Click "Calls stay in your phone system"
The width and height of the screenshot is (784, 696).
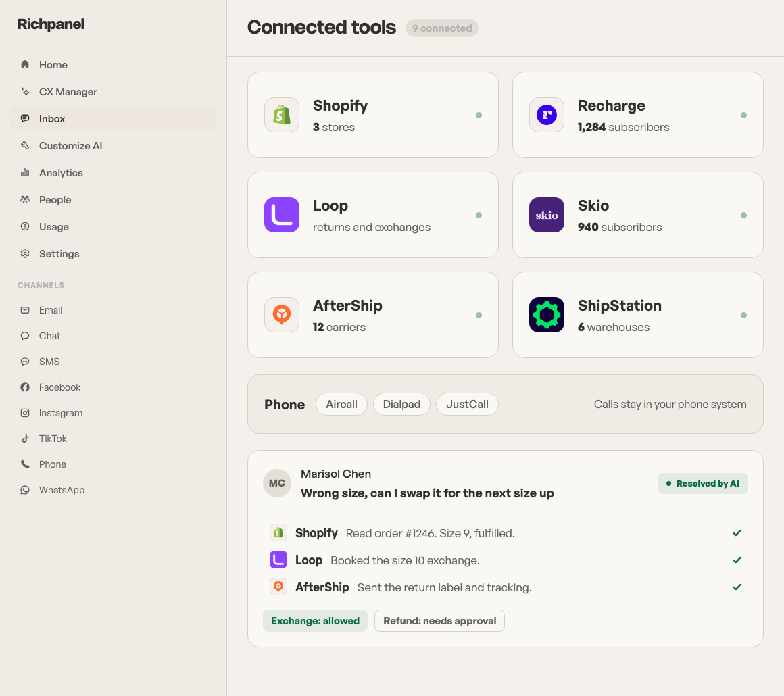pyautogui.click(x=670, y=404)
